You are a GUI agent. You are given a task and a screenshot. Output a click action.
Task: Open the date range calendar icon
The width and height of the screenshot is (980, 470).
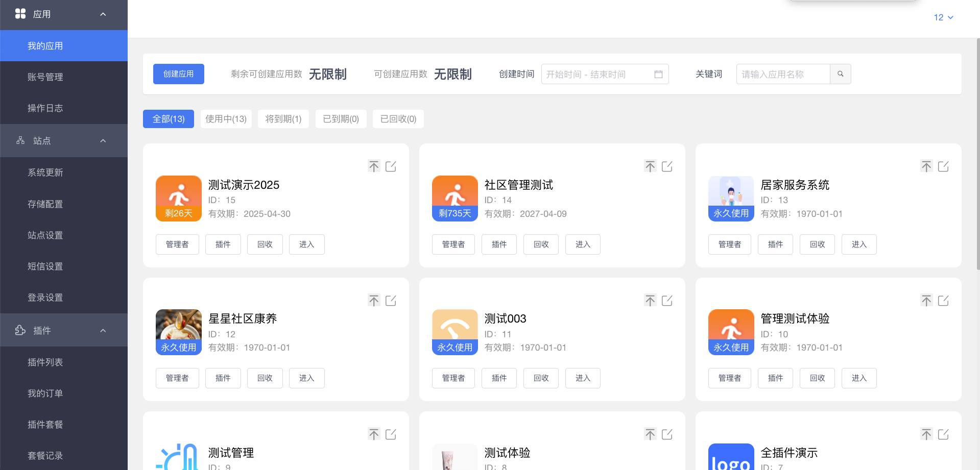(658, 75)
